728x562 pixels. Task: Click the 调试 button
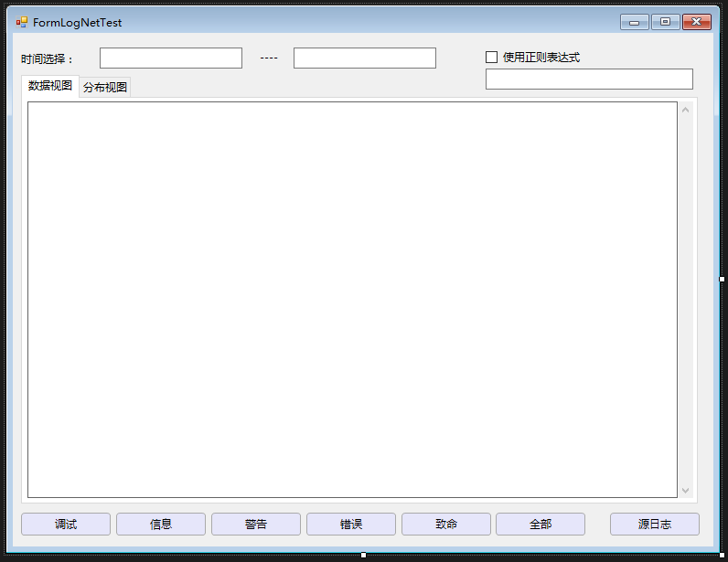click(x=66, y=524)
